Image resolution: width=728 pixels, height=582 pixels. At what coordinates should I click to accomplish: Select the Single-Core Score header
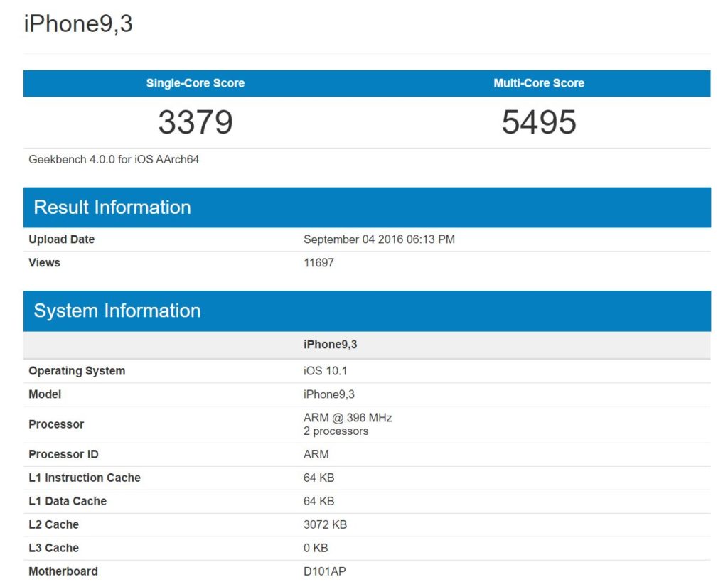pyautogui.click(x=195, y=83)
